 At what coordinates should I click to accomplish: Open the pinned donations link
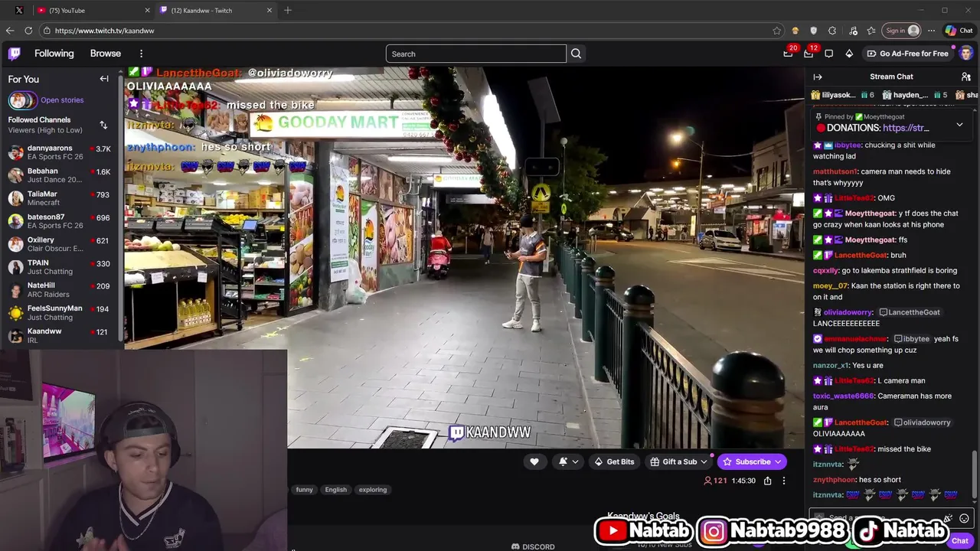pyautogui.click(x=906, y=128)
